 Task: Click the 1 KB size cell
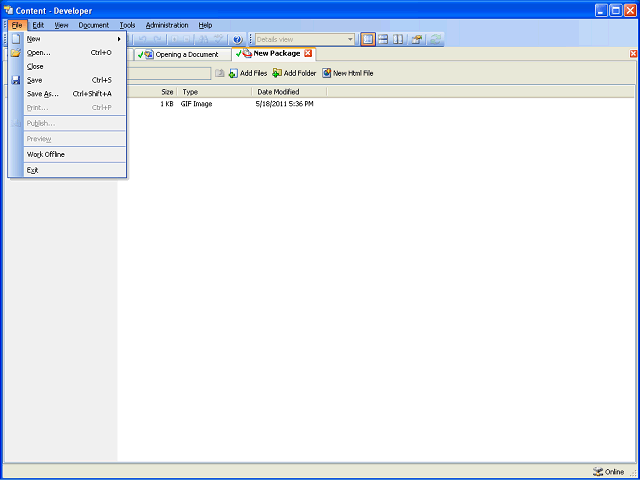click(x=167, y=104)
